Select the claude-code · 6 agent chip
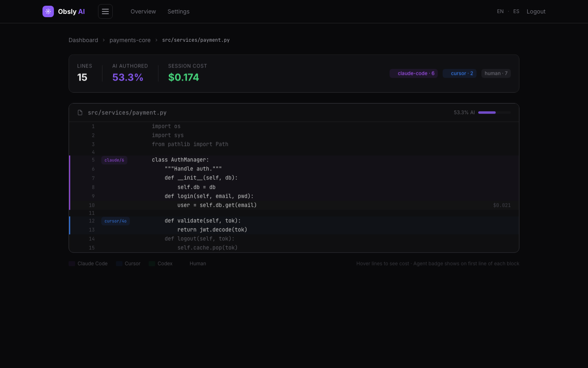Viewport: 588px width, 368px height. tap(414, 74)
